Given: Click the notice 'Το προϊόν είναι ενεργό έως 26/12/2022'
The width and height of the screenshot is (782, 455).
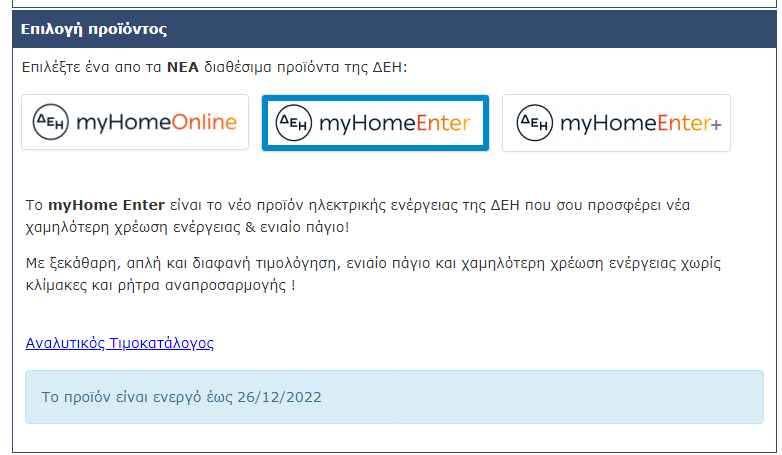Looking at the screenshot, I should click(x=394, y=397).
